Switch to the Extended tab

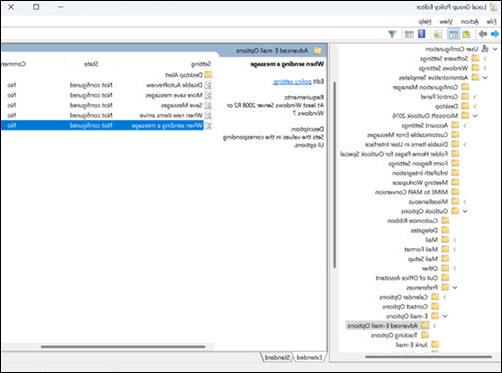point(309,357)
